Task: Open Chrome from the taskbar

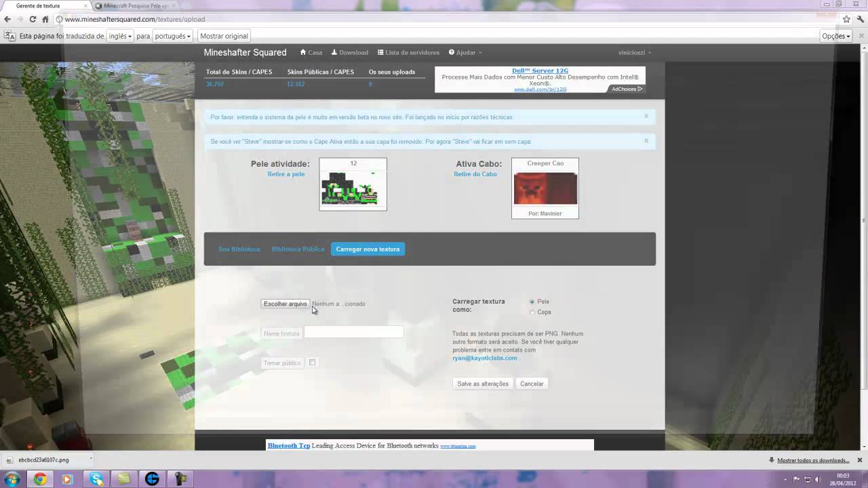Action: click(40, 479)
